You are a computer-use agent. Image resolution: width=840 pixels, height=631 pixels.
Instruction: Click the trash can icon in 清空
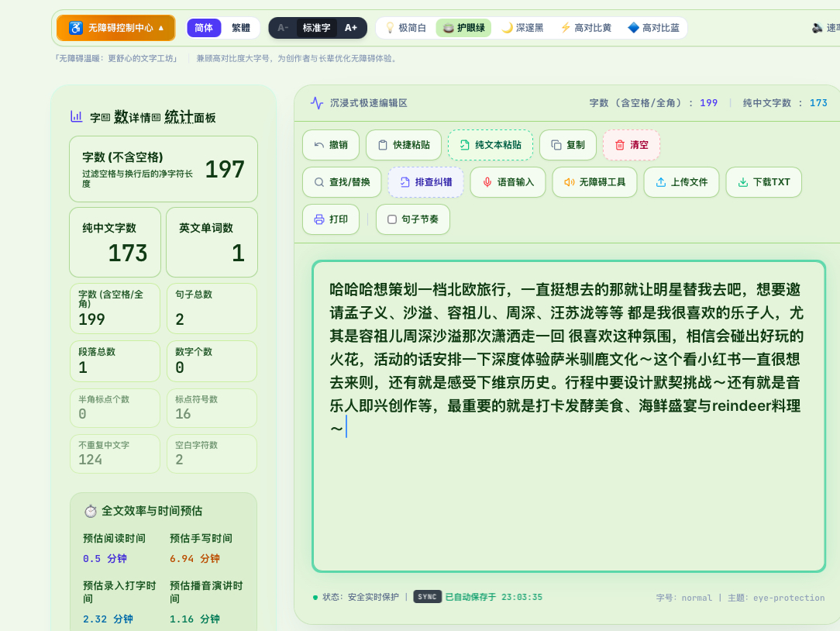pos(620,145)
